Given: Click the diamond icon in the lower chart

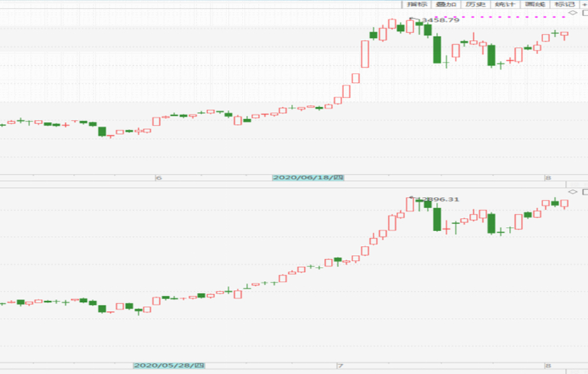Looking at the screenshot, I should [x=571, y=192].
